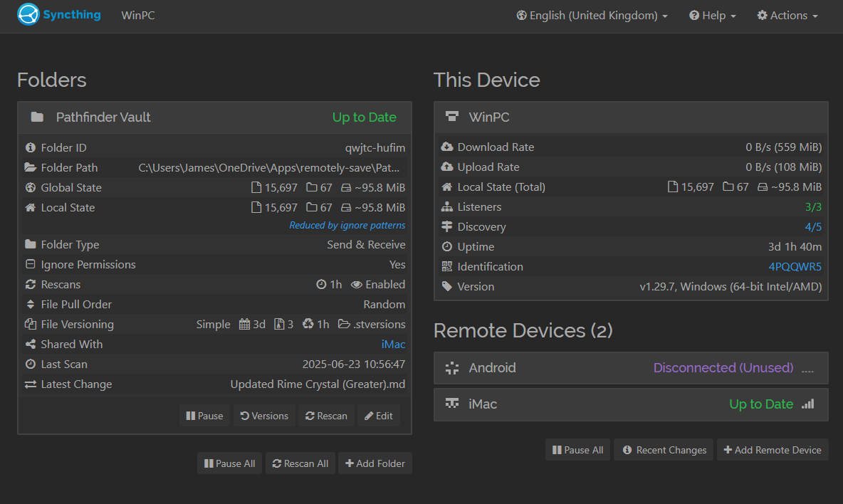Click the 3d 1h 40m uptime value
The image size is (843, 504).
(795, 246)
